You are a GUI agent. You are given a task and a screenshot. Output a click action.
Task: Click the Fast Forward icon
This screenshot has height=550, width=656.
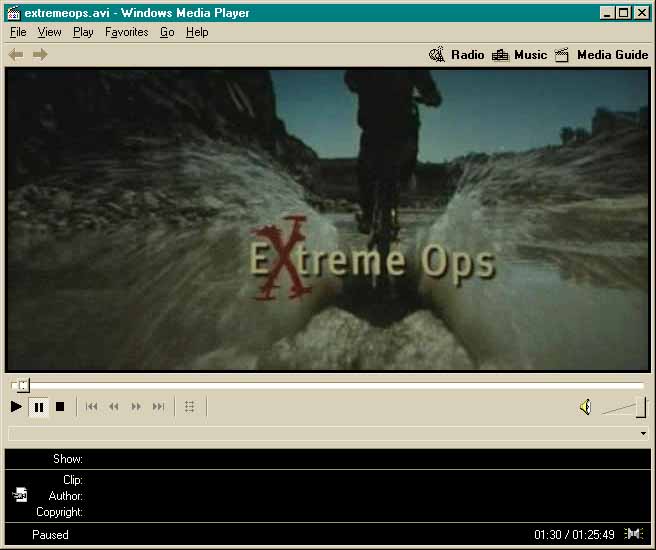coord(136,407)
